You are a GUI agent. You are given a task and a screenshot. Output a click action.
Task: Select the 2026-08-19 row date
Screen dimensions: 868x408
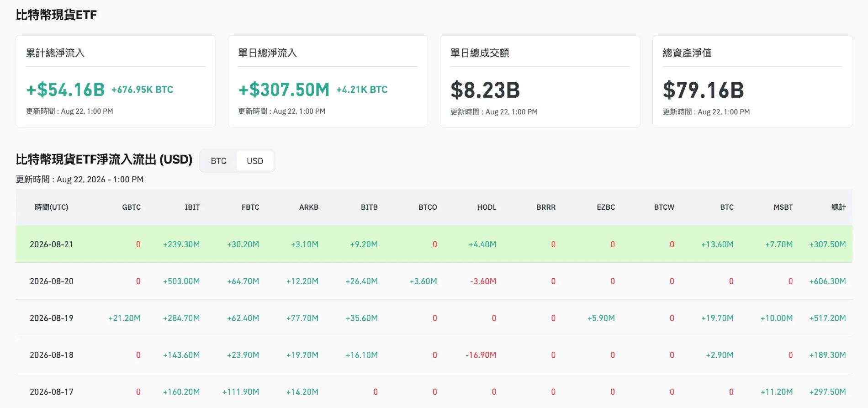tap(52, 318)
